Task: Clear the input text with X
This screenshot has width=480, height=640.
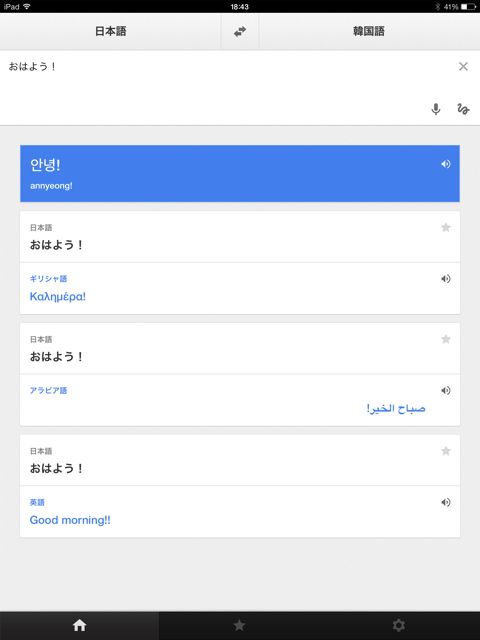Action: (x=463, y=67)
